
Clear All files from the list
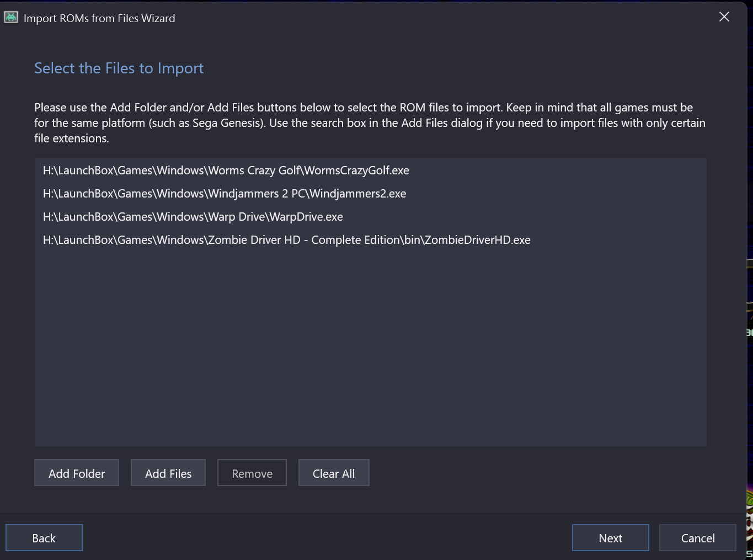tap(334, 473)
